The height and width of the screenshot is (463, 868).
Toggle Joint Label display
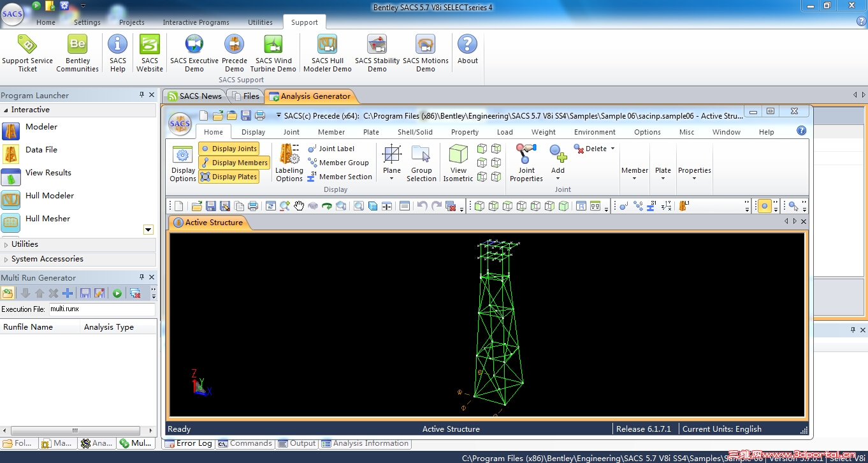pos(331,149)
